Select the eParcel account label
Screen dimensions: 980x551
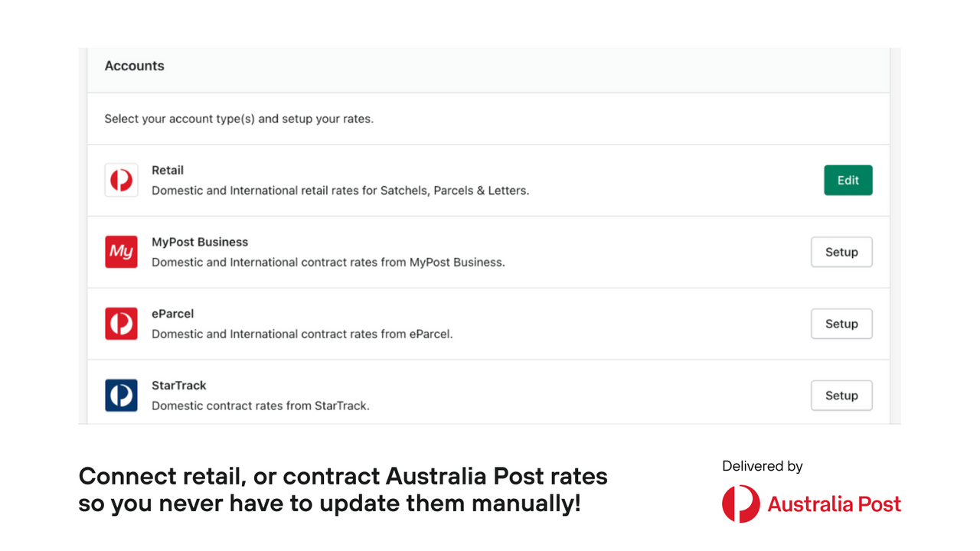(172, 314)
